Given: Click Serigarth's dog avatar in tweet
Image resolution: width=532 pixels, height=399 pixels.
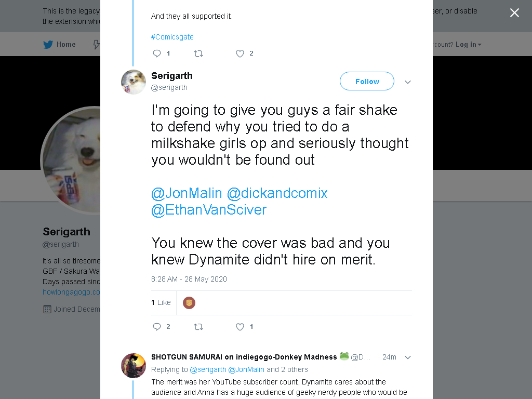Looking at the screenshot, I should (x=134, y=82).
